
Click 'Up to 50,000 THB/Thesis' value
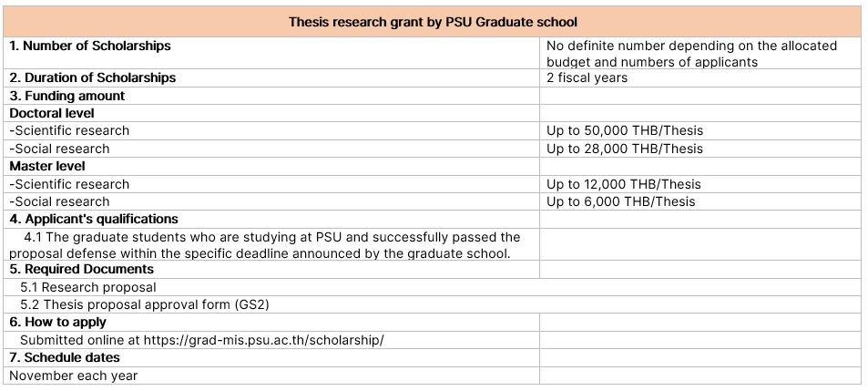(x=625, y=130)
